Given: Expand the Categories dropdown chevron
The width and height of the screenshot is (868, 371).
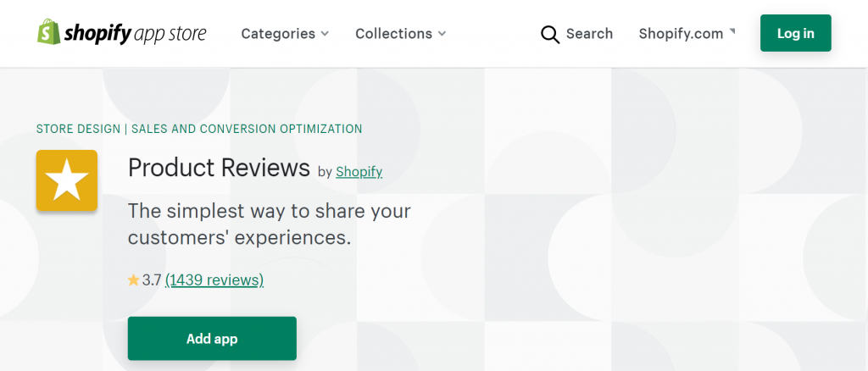Looking at the screenshot, I should click(325, 34).
